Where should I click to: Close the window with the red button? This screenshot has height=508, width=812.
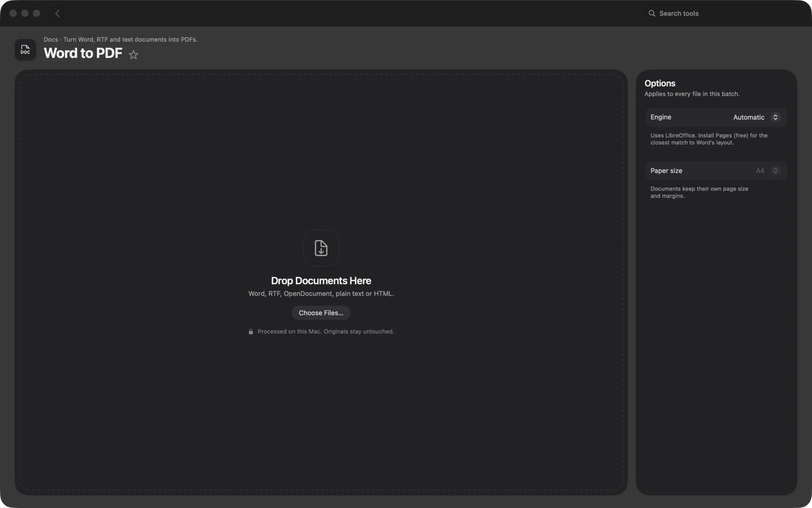click(13, 13)
